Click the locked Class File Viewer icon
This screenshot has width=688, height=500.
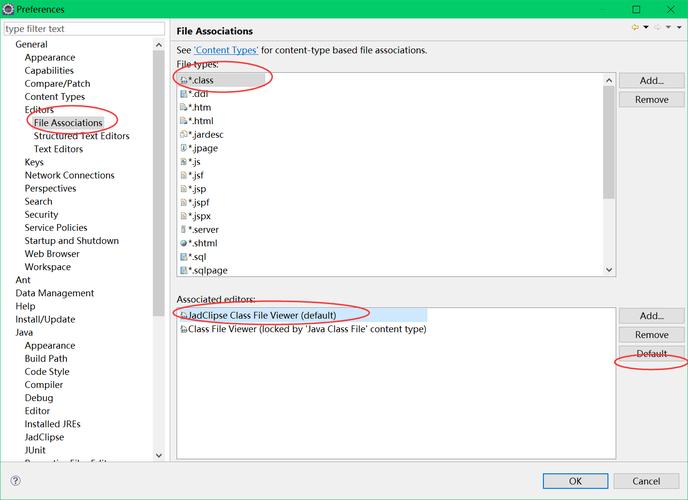click(x=184, y=329)
